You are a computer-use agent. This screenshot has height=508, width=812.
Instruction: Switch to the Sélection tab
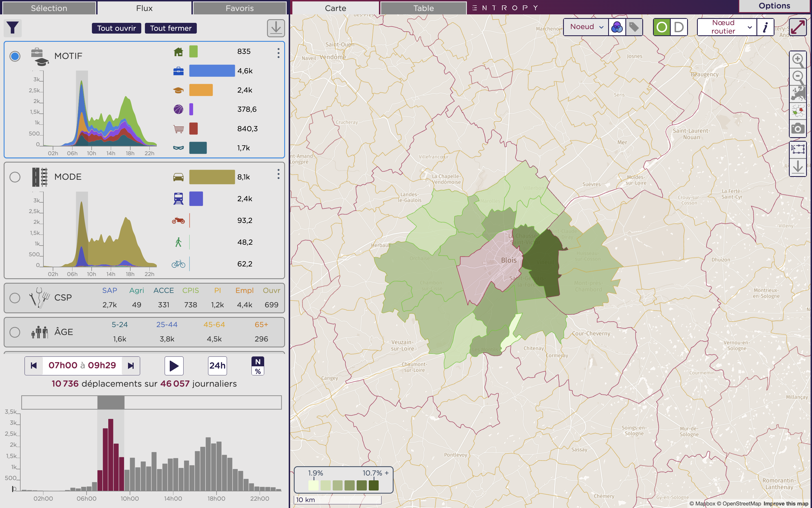[49, 8]
